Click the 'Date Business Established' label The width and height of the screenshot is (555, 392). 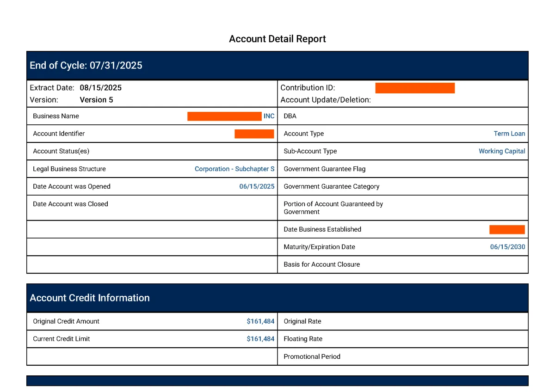tap(322, 229)
